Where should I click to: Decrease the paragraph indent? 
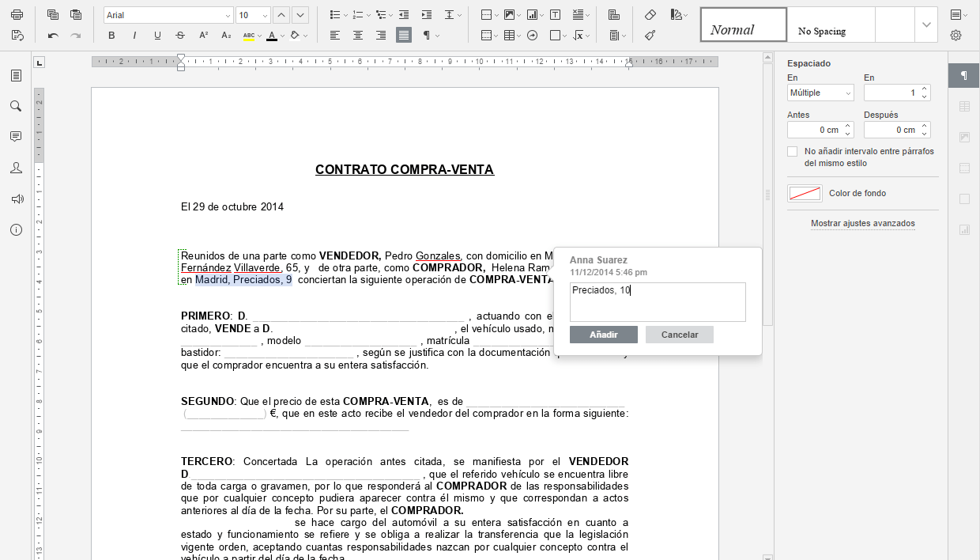pyautogui.click(x=404, y=15)
